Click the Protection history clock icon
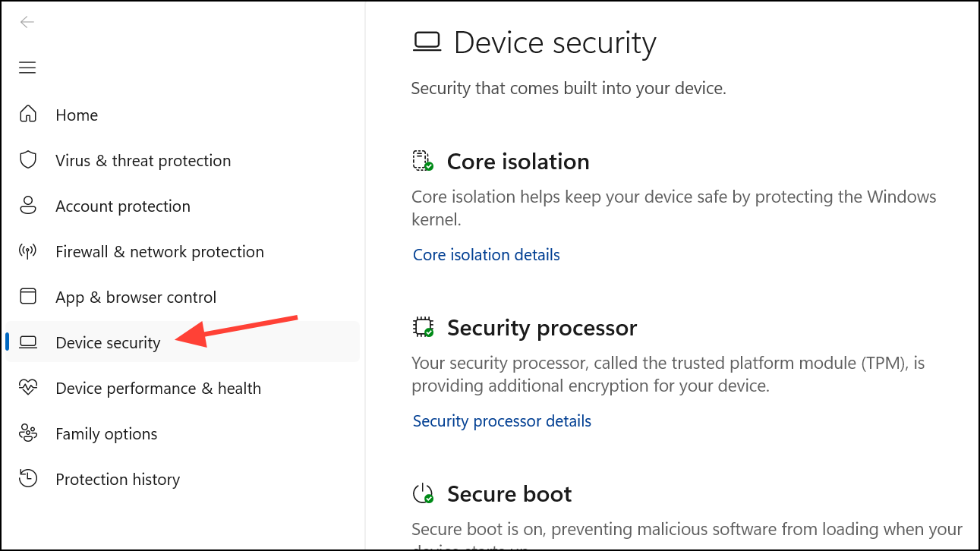 coord(27,478)
